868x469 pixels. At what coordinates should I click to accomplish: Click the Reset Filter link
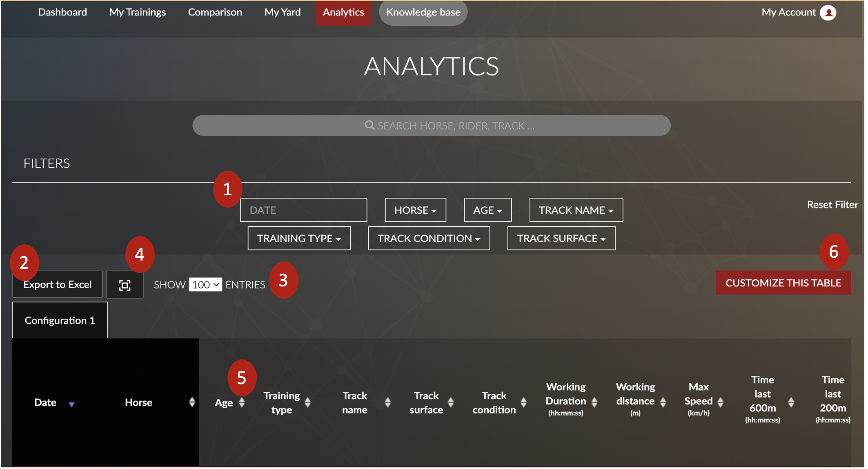pos(832,205)
